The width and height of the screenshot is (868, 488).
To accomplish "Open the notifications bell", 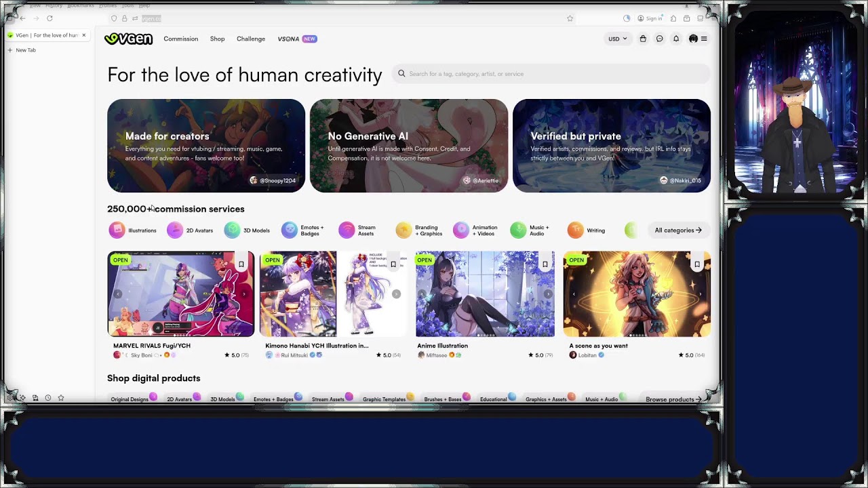I will [676, 39].
